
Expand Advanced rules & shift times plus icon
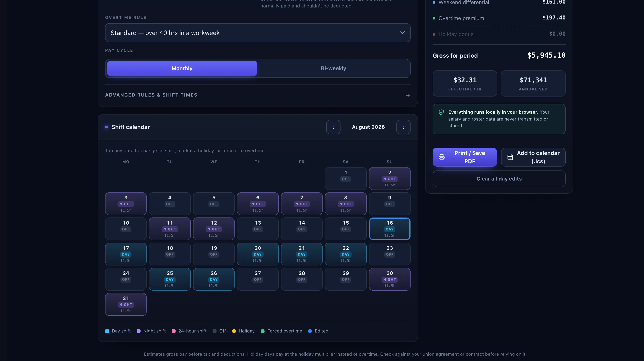coord(408,95)
